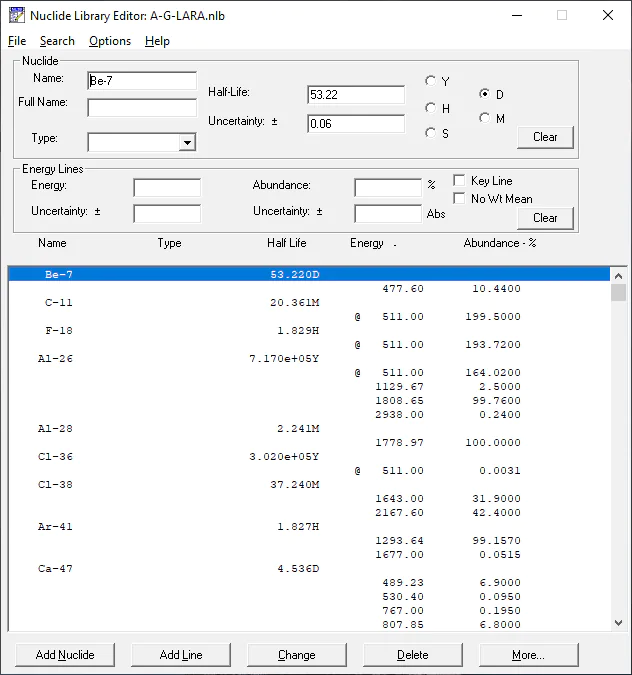
Task: Select the 1643.00 energy line
Action: (x=309, y=498)
